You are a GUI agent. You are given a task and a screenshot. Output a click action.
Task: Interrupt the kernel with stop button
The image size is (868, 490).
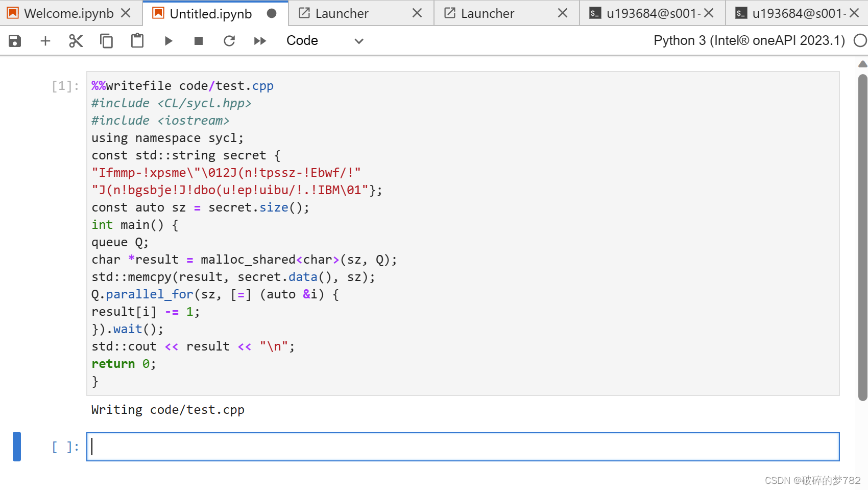point(199,41)
